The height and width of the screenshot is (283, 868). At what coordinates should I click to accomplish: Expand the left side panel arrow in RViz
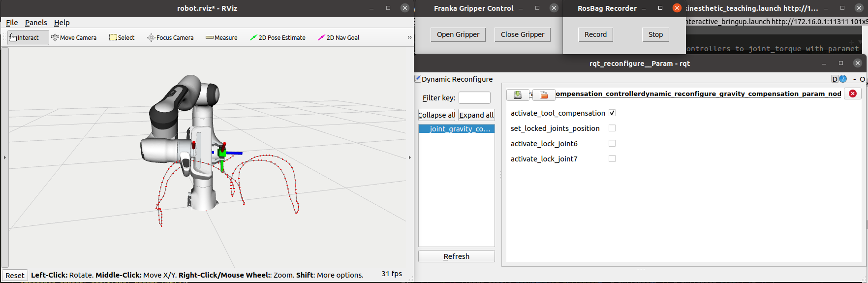(4, 157)
